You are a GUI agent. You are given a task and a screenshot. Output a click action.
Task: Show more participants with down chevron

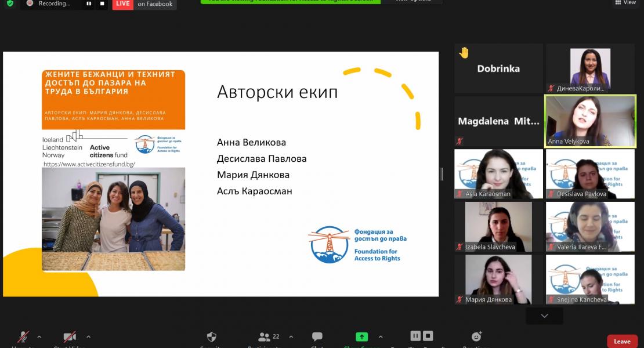[x=544, y=316]
